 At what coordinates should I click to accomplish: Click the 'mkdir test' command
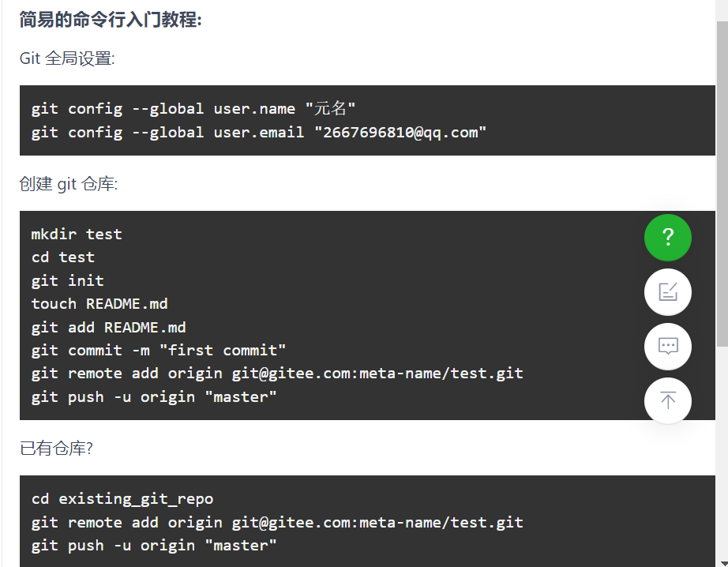pos(77,234)
